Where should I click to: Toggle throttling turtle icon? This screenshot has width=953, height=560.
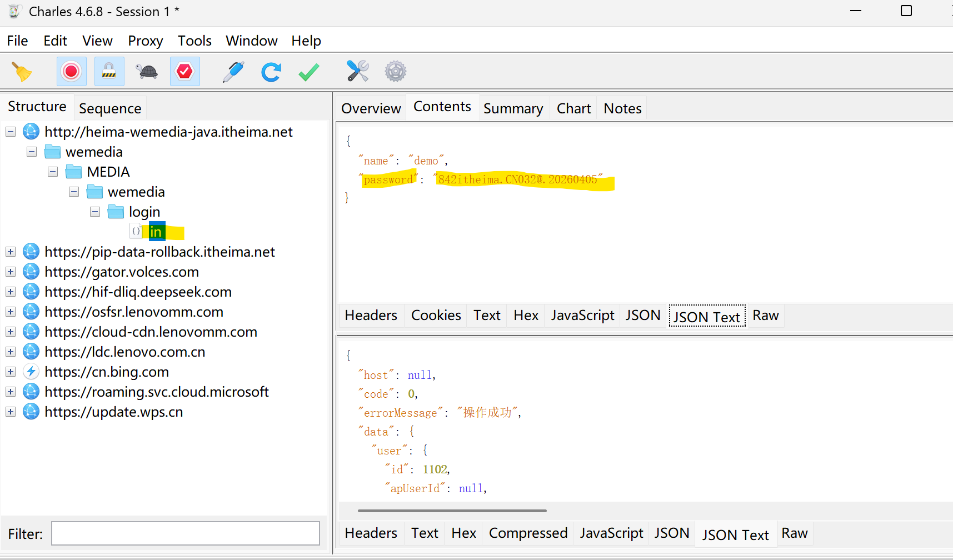tap(147, 71)
